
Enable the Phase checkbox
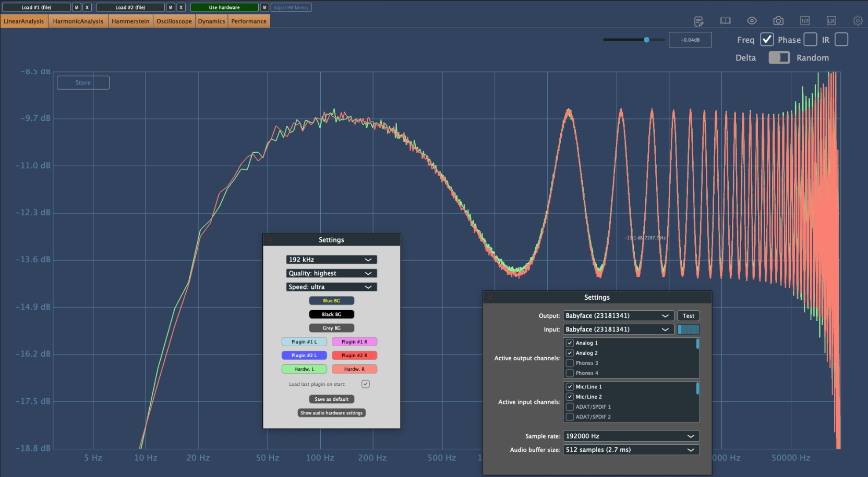(x=810, y=40)
